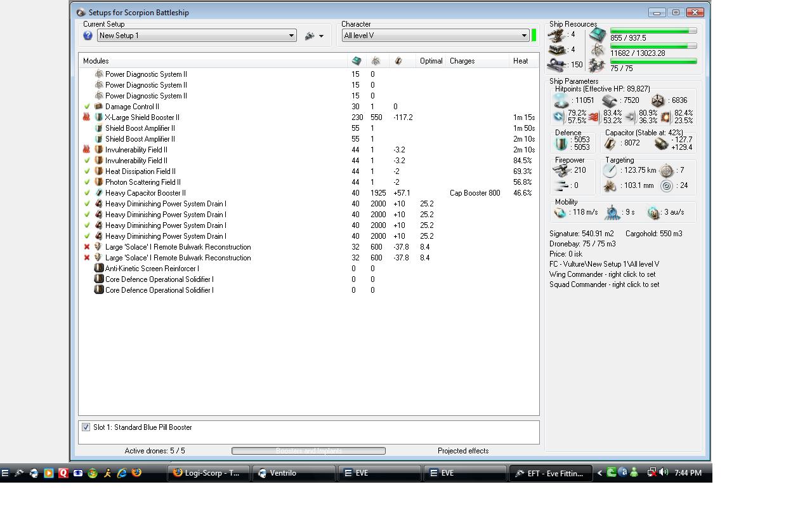Click the calibration icon next to 150
The image size is (812, 508).
(558, 64)
